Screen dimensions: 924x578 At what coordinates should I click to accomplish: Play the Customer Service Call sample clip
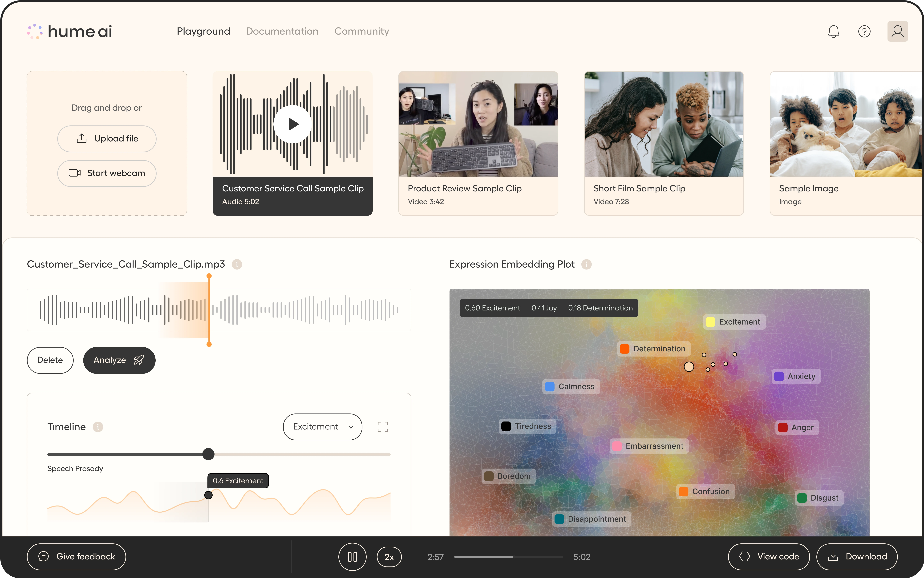(x=293, y=124)
